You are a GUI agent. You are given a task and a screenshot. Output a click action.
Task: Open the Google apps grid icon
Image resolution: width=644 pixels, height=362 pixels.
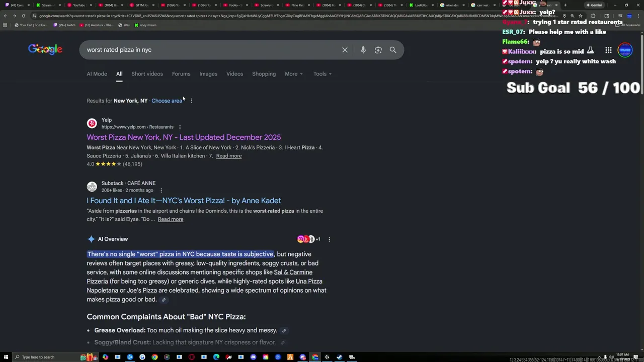[608, 50]
